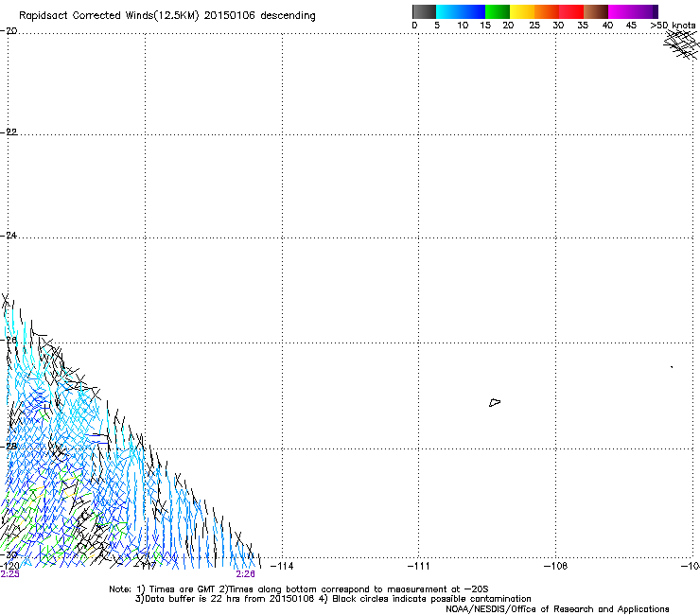Click the brown 35-40 knots color band
This screenshot has height=615, width=700.
(x=596, y=11)
